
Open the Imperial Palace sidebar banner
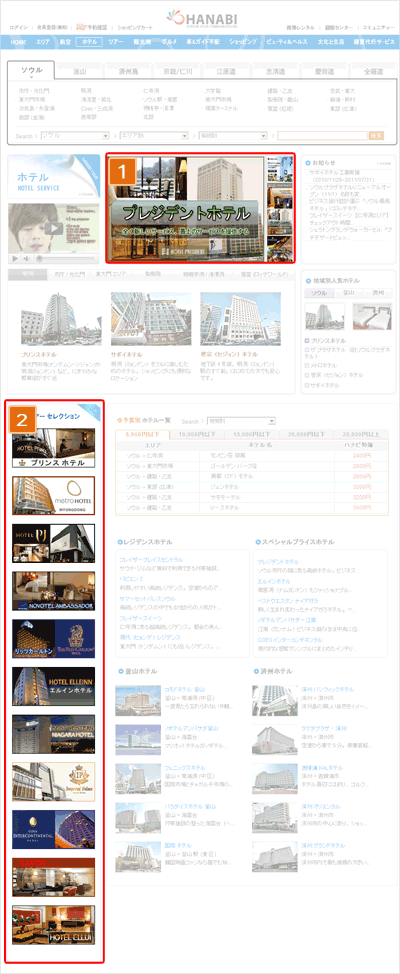(53, 782)
